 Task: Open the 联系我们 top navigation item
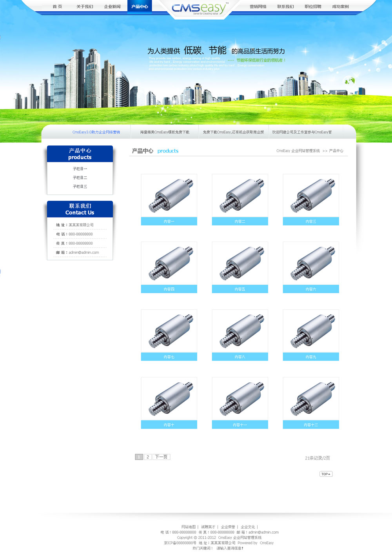tap(285, 7)
